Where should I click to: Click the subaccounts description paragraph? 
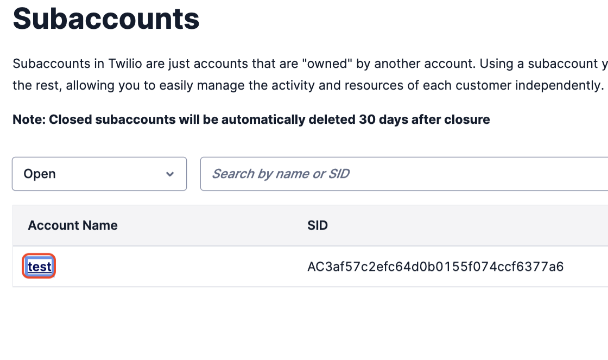pyautogui.click(x=310, y=74)
